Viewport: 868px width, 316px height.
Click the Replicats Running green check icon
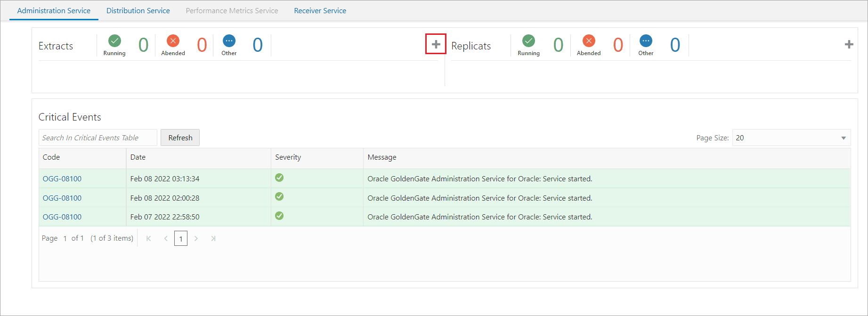click(x=528, y=41)
